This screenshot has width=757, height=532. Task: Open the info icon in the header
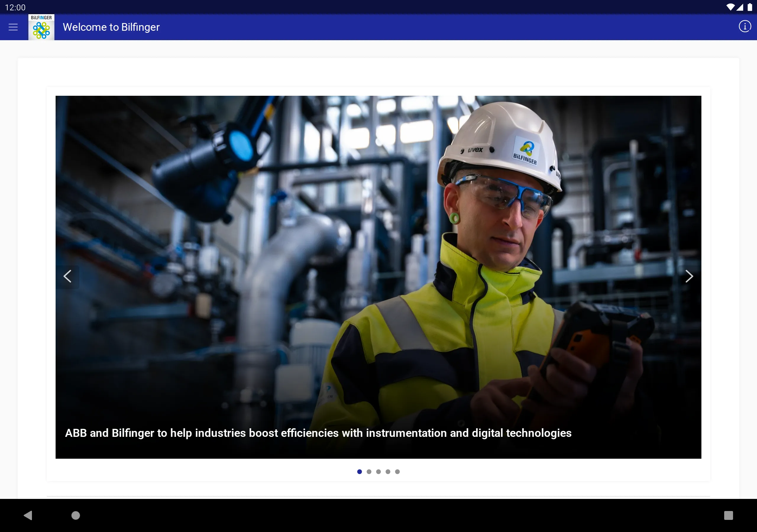pyautogui.click(x=745, y=26)
